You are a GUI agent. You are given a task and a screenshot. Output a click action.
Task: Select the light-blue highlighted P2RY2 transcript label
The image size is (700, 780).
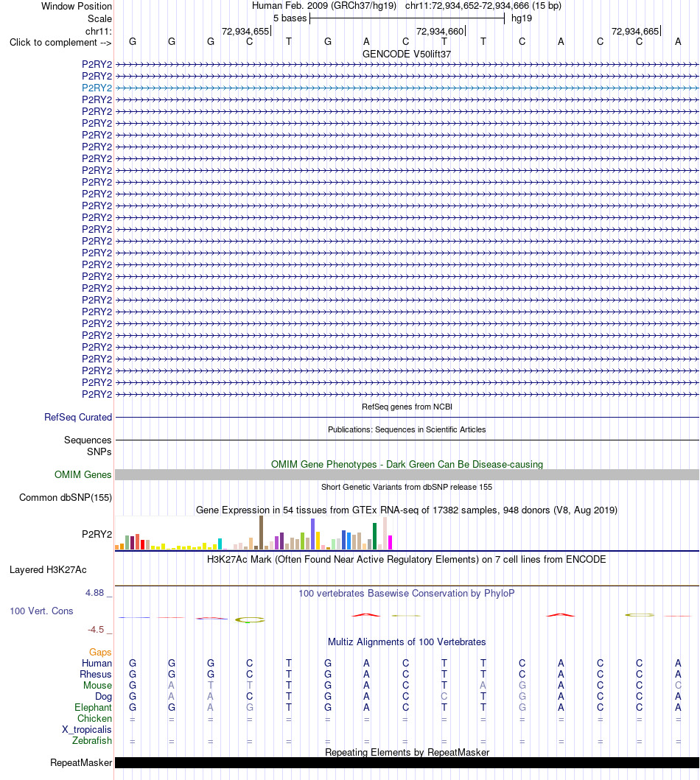click(97, 88)
